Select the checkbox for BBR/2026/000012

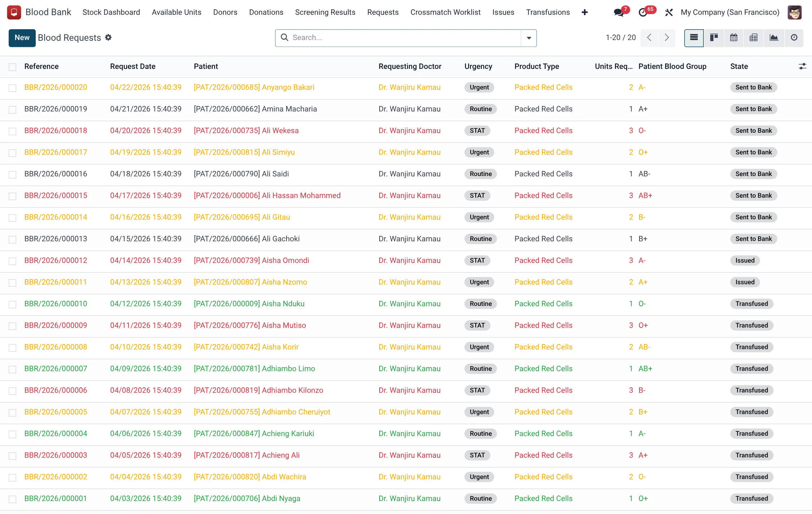13,261
